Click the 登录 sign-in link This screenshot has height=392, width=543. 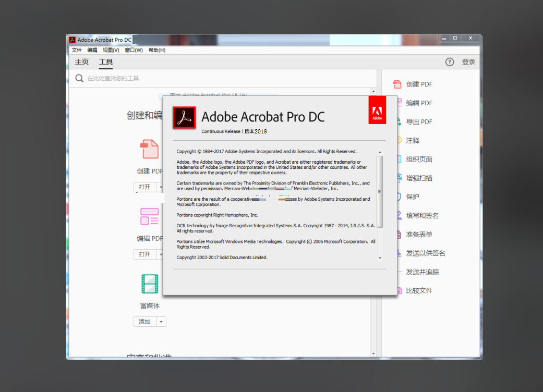pos(468,62)
